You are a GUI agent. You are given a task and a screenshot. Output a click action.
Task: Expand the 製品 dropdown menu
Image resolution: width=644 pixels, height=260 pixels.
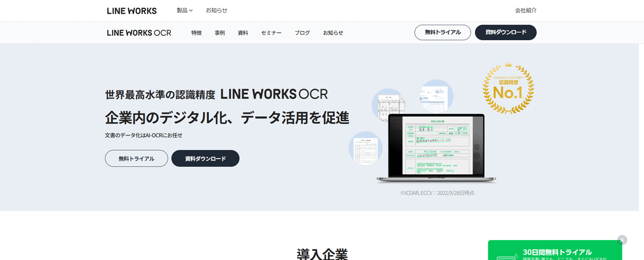click(185, 11)
